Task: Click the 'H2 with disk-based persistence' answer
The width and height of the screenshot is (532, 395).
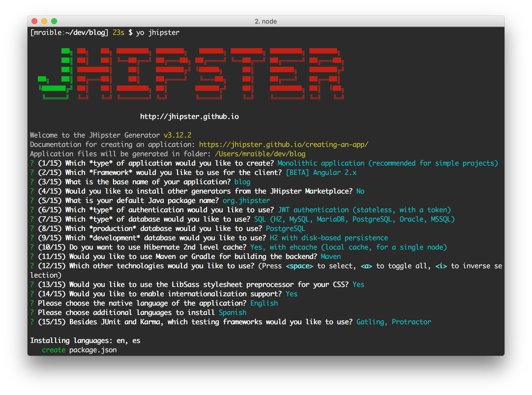Action: 329,238
